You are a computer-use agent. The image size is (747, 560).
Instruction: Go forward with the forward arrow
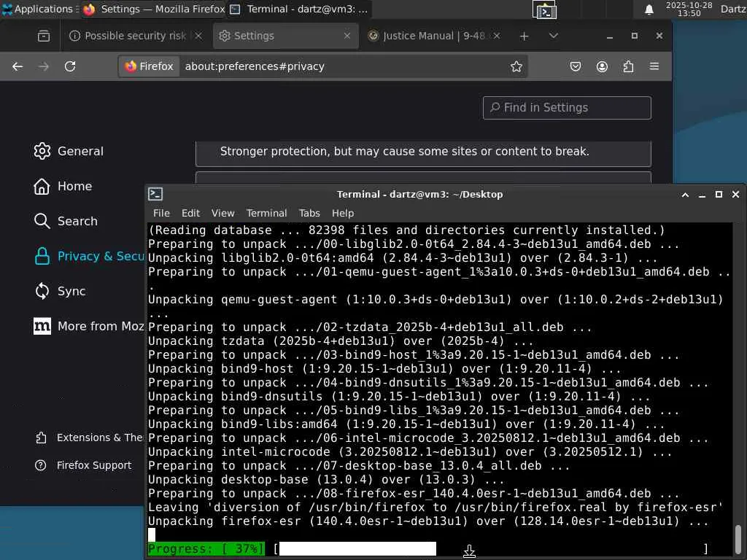tap(43, 66)
